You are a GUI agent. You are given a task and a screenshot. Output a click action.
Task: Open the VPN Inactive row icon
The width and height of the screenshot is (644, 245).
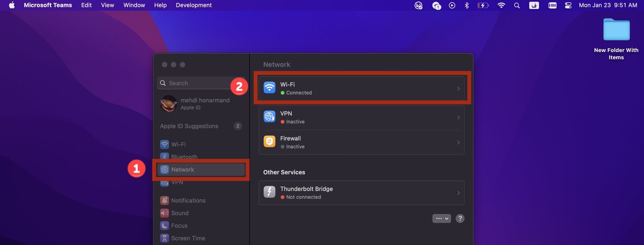click(269, 117)
